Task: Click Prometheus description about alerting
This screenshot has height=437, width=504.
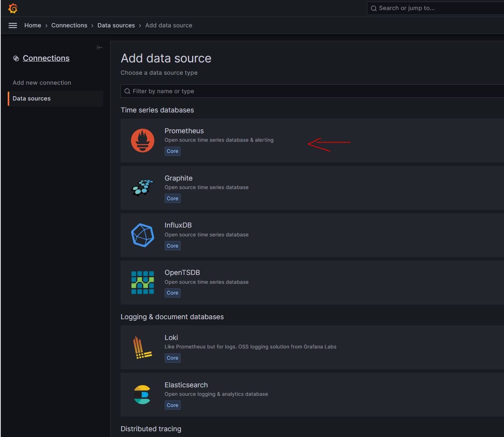Action: tap(219, 140)
